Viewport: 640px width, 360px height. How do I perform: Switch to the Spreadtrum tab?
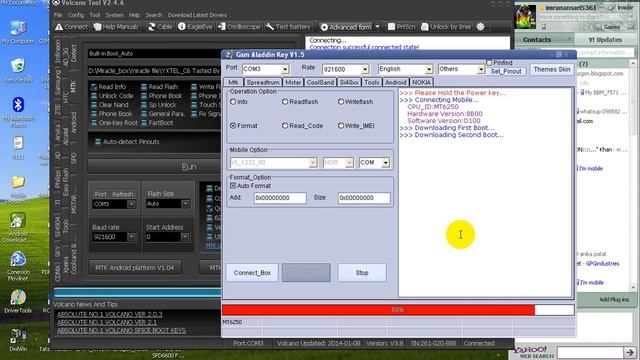tap(263, 82)
